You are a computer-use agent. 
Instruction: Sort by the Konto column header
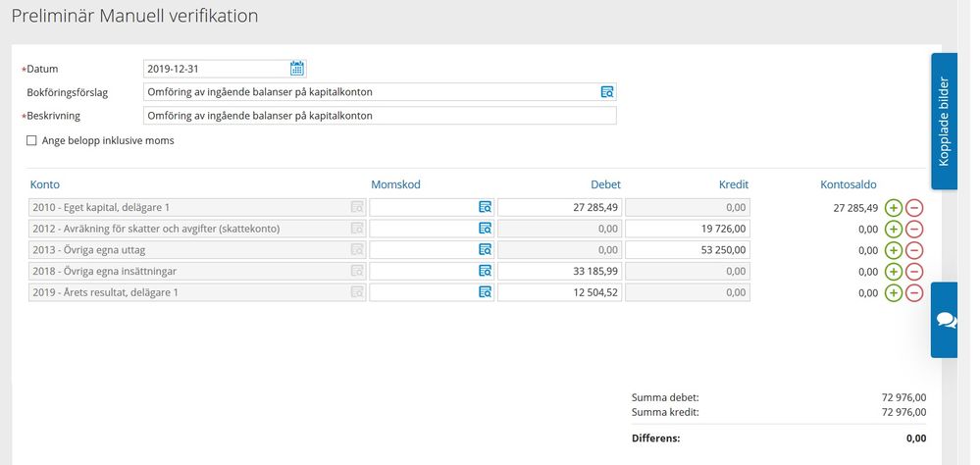45,184
